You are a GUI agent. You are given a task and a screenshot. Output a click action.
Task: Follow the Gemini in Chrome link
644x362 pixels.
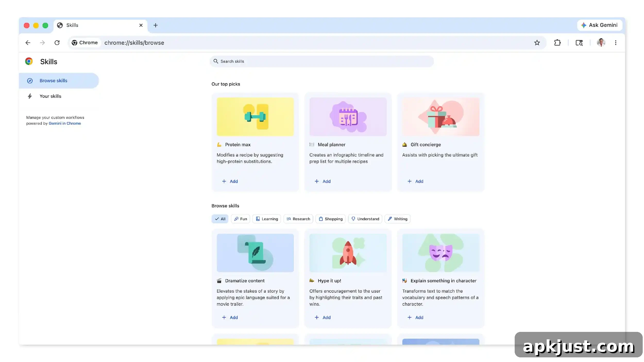point(65,123)
